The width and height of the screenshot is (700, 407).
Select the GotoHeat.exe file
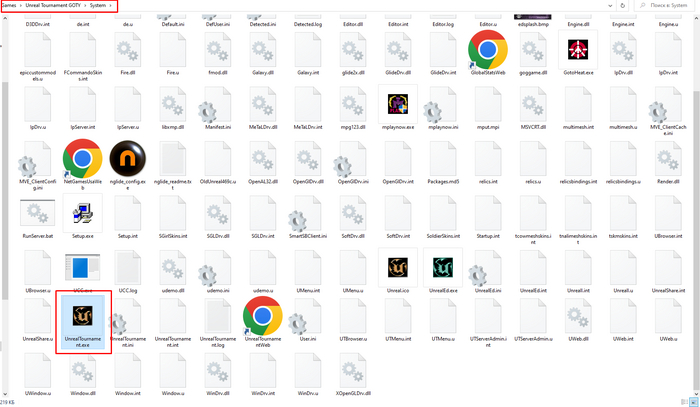tap(578, 54)
